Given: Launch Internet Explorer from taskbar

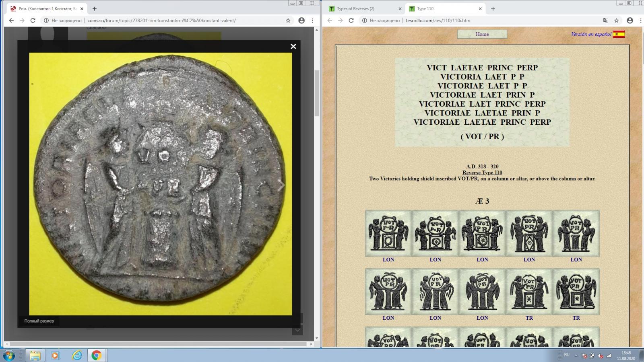Looking at the screenshot, I should click(76, 356).
